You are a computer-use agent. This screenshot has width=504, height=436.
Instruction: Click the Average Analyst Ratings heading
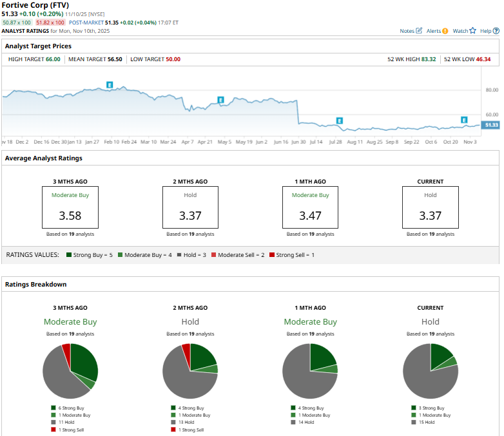pos(43,158)
